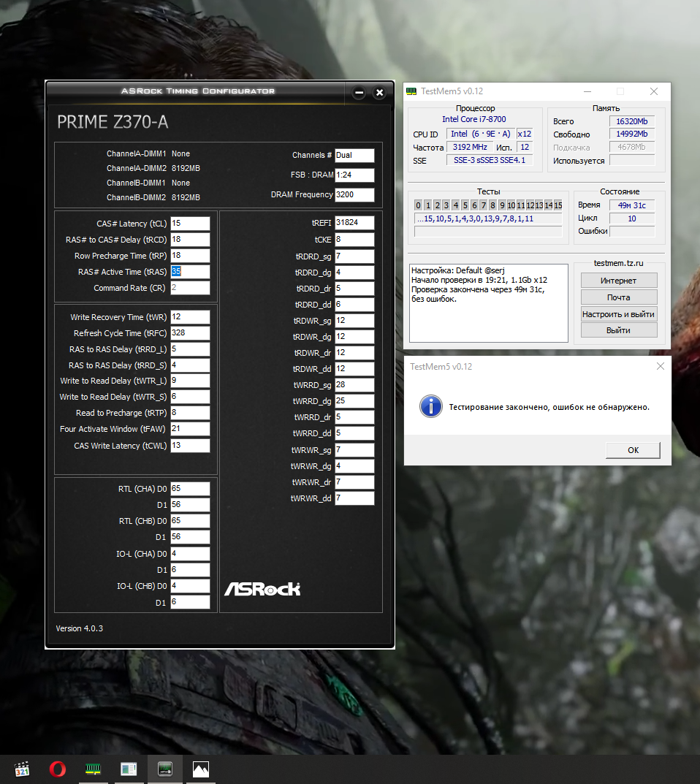This screenshot has height=784, width=700.
Task: Click the IO-L (CHA) D0 field
Action: [x=190, y=554]
